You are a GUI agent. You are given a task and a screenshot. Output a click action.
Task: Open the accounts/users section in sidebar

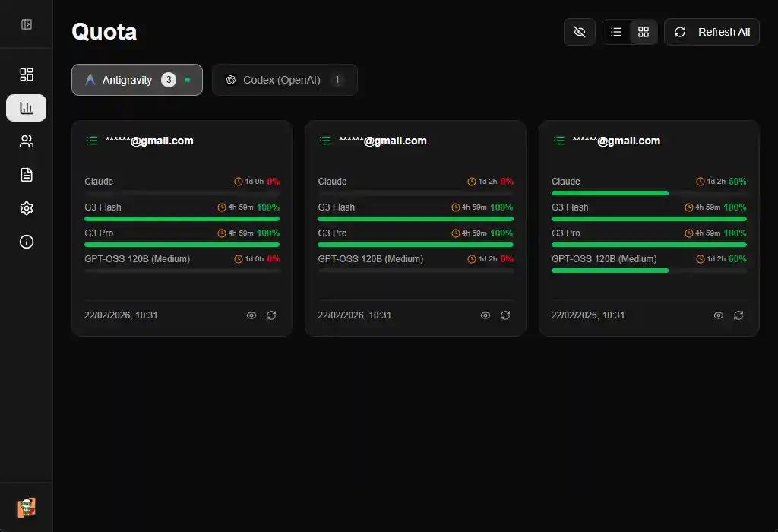tap(26, 141)
